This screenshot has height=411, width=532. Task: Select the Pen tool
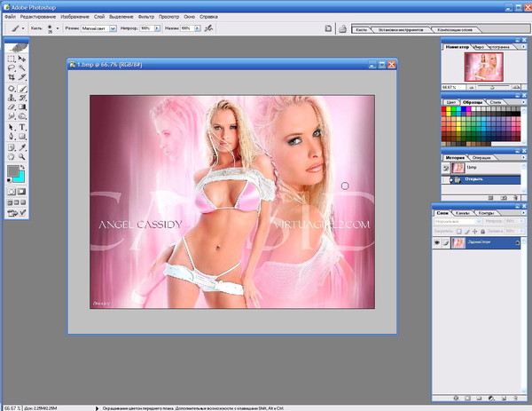(12, 137)
